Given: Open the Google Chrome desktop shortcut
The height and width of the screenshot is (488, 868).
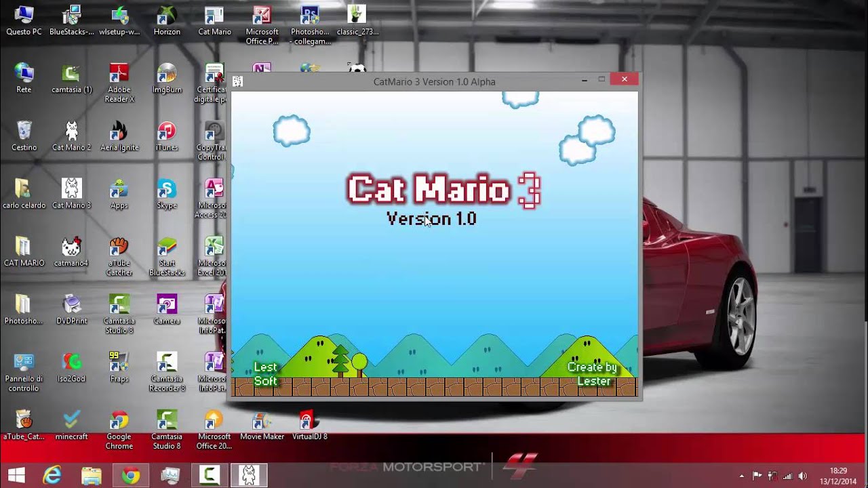Looking at the screenshot, I should tap(119, 430).
